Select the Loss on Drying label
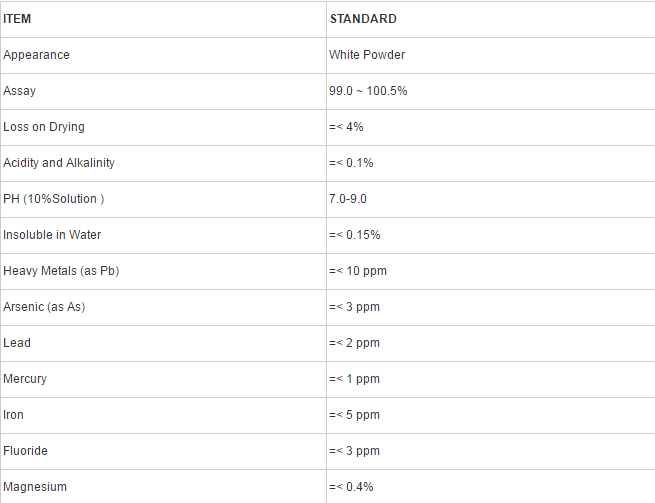Viewport: 655px width, 503px height. tap(44, 127)
